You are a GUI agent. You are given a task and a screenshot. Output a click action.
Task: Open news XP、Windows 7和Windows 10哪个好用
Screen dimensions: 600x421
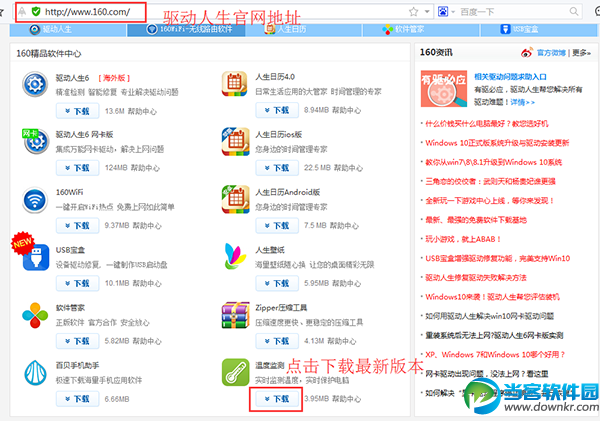click(495, 354)
